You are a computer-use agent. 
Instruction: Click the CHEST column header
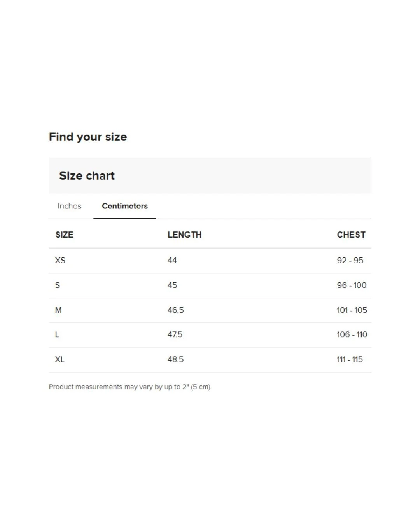pyautogui.click(x=351, y=235)
